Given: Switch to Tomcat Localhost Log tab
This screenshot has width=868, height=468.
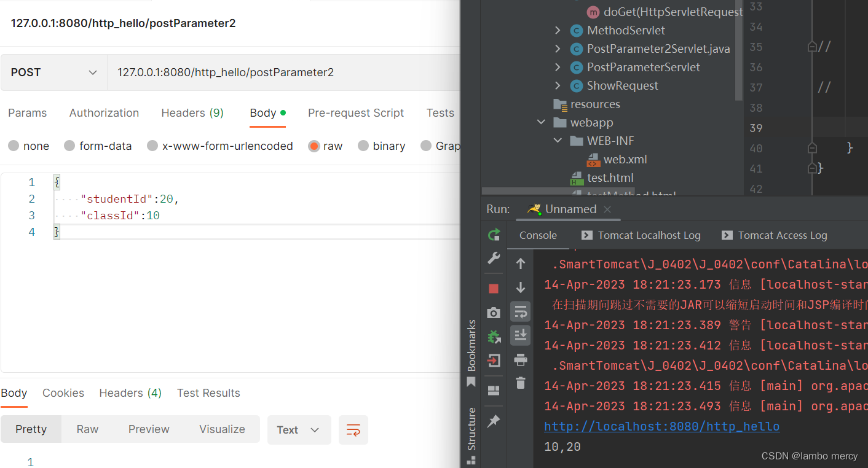Looking at the screenshot, I should pyautogui.click(x=641, y=235).
